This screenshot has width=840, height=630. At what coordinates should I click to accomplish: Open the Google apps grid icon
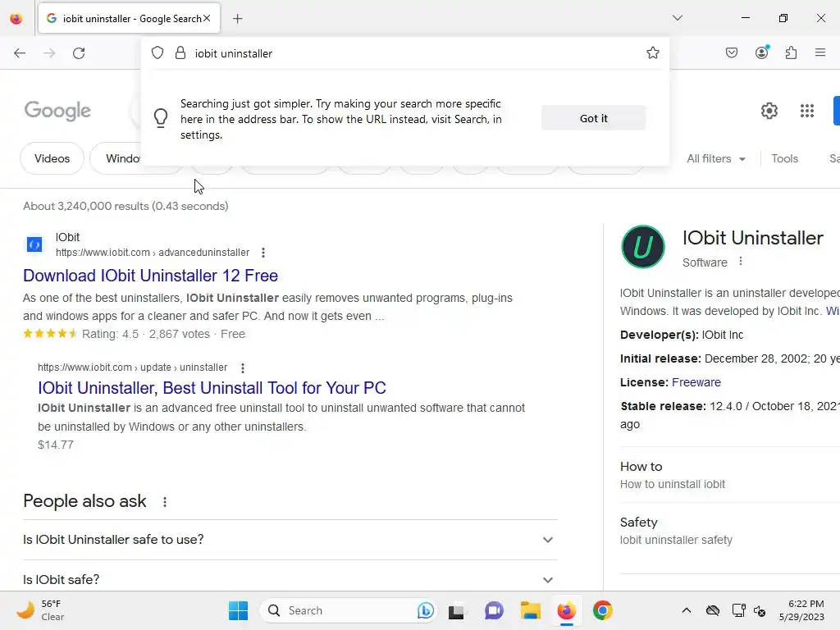click(x=807, y=111)
